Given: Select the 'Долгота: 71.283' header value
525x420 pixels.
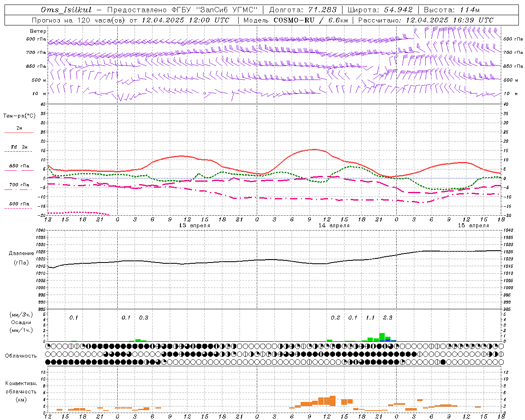Looking at the screenshot, I should (x=303, y=10).
